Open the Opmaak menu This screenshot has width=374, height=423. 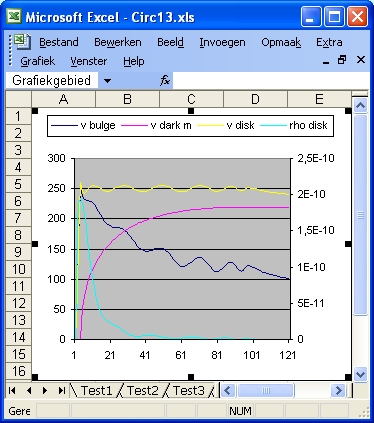[281, 42]
